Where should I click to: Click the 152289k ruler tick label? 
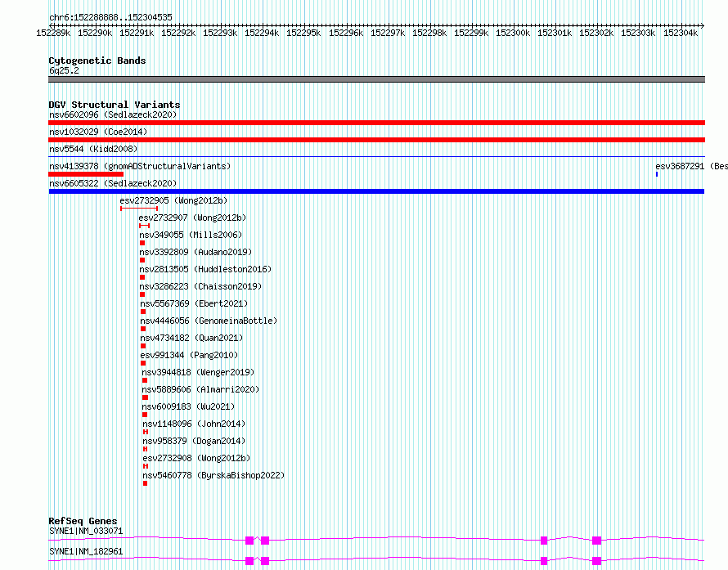(x=53, y=33)
